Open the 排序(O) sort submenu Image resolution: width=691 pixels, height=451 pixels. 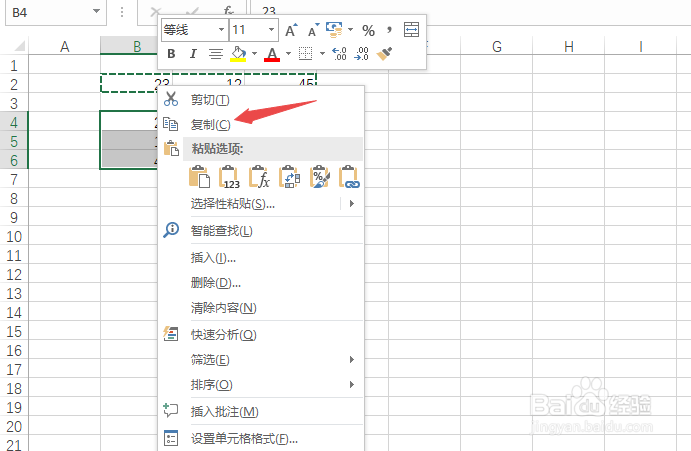260,385
